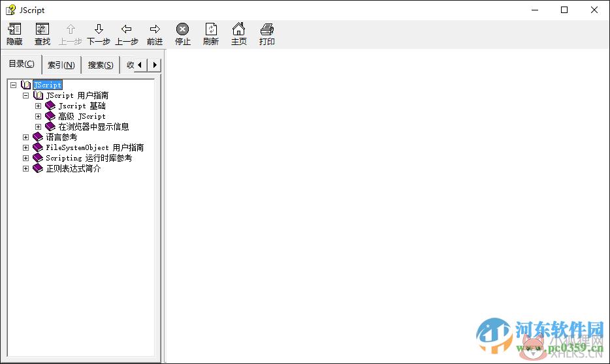Click the book icon beside Scripting 运行时库参考

click(x=38, y=158)
